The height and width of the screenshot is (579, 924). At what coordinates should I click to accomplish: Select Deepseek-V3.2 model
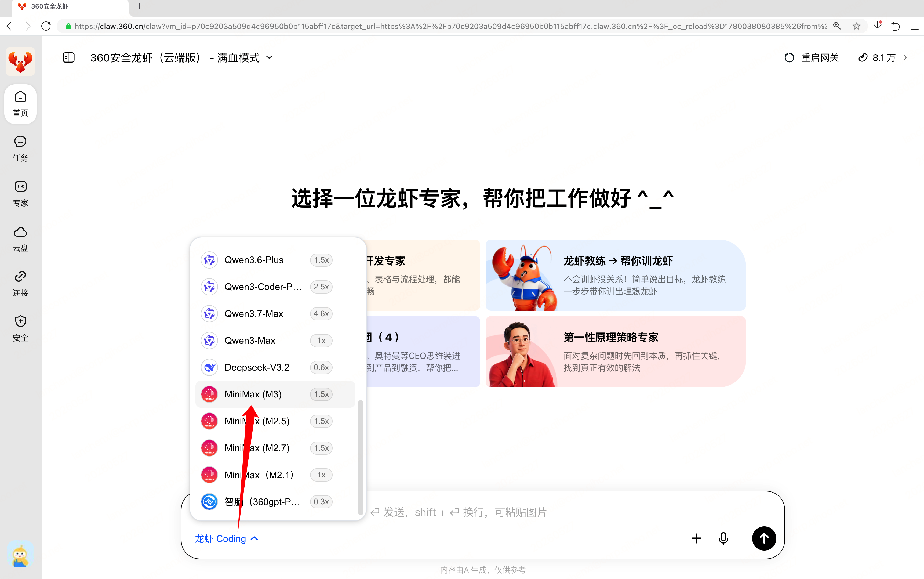[x=275, y=367]
